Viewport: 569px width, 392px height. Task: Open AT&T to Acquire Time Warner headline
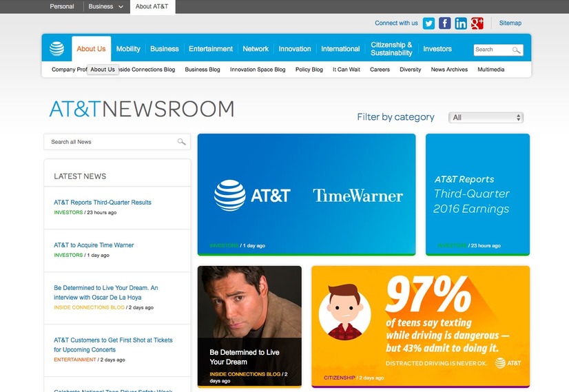click(94, 245)
